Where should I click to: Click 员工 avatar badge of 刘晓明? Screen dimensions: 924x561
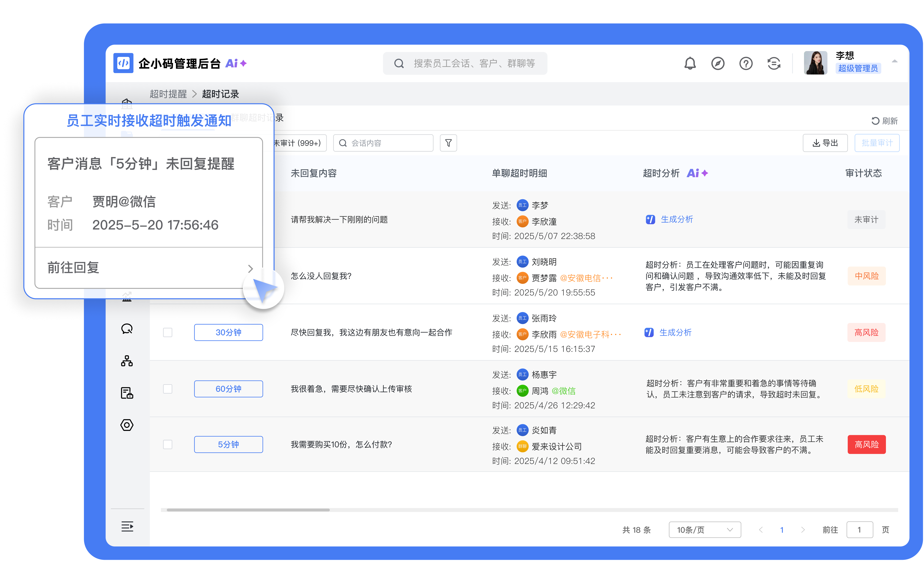(x=522, y=262)
